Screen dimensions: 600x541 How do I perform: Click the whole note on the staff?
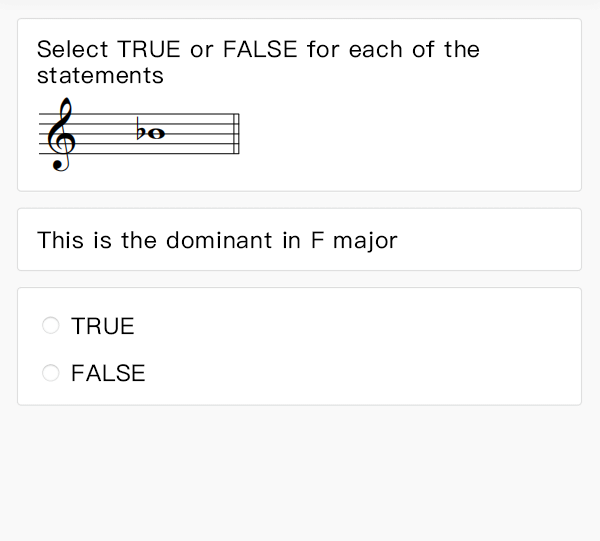pos(156,133)
